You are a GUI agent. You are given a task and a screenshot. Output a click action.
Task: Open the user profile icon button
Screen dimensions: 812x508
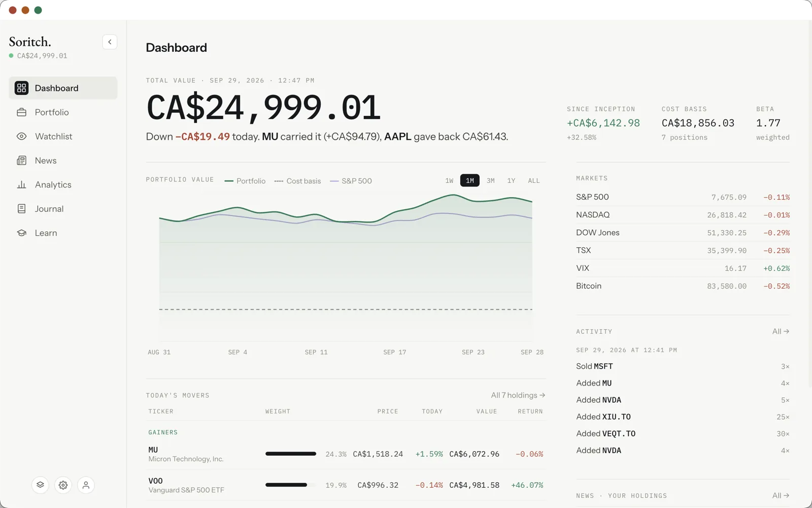point(86,485)
